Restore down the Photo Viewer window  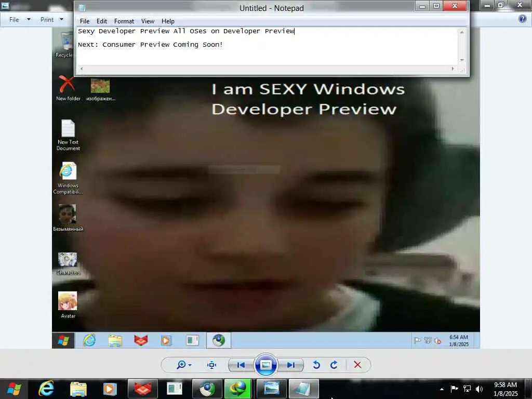pos(500,5)
